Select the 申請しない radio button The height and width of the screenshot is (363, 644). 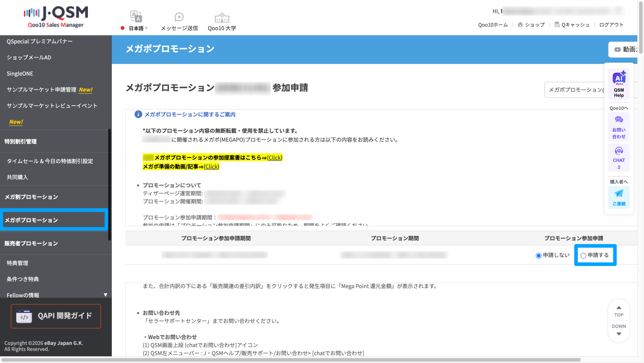tap(538, 256)
